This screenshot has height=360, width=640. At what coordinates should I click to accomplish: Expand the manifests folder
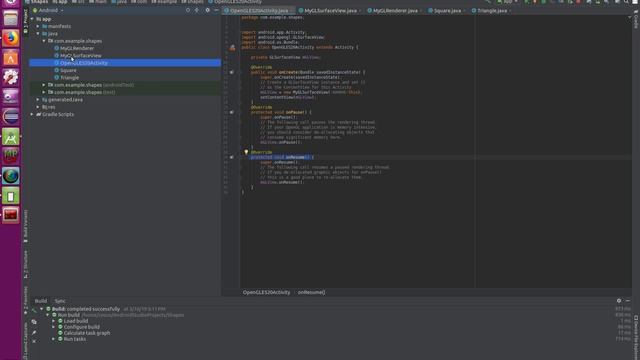pos(38,26)
